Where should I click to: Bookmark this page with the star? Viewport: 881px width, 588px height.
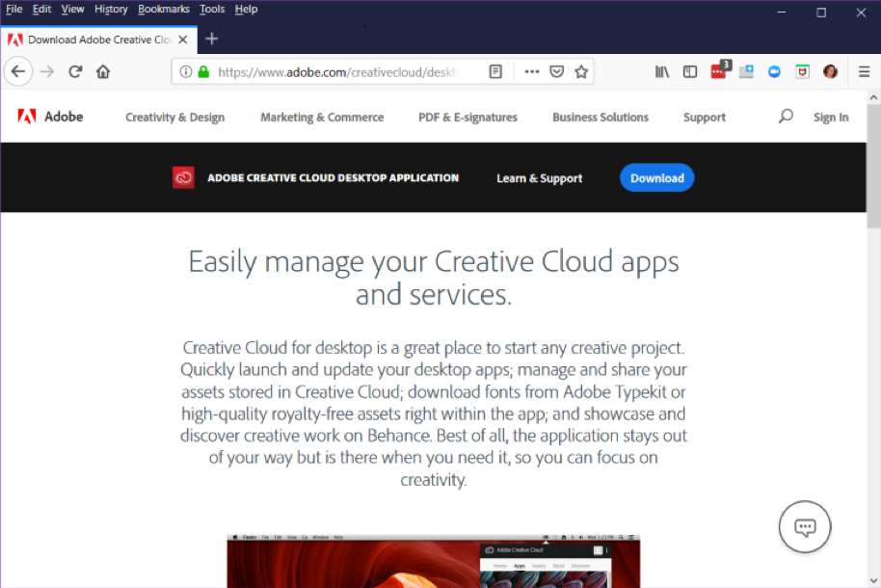tap(581, 71)
